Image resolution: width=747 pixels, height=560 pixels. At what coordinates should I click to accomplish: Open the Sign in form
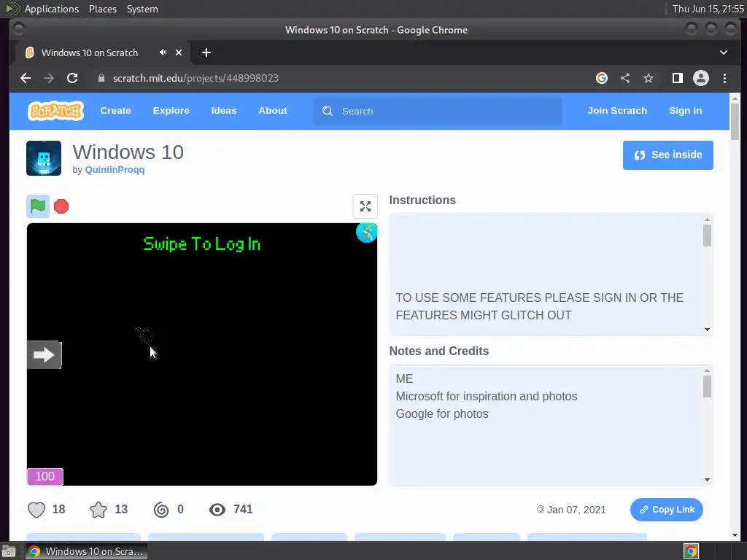[x=686, y=111]
